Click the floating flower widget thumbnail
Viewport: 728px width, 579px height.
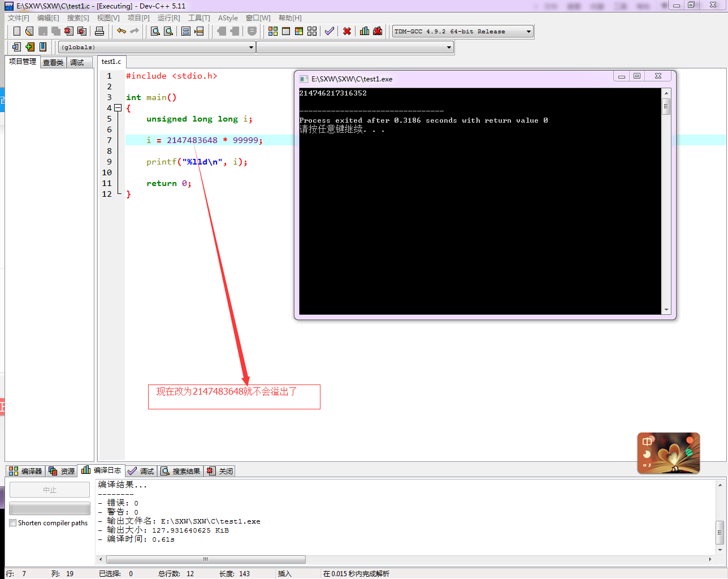[669, 453]
